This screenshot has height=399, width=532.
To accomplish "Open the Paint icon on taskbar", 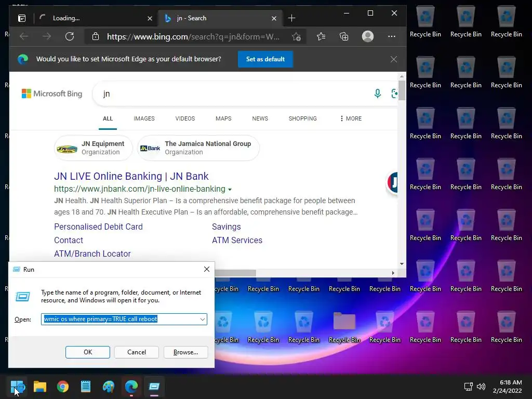I will click(109, 387).
